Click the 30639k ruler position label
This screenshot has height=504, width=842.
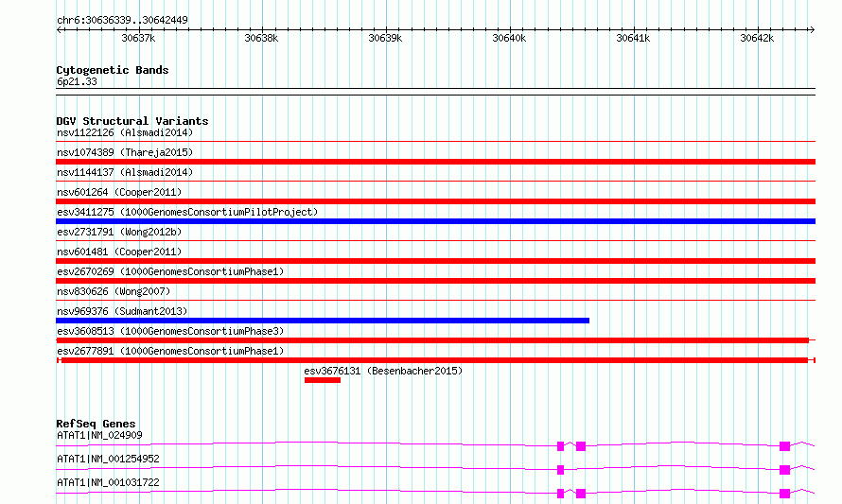pyautogui.click(x=385, y=38)
